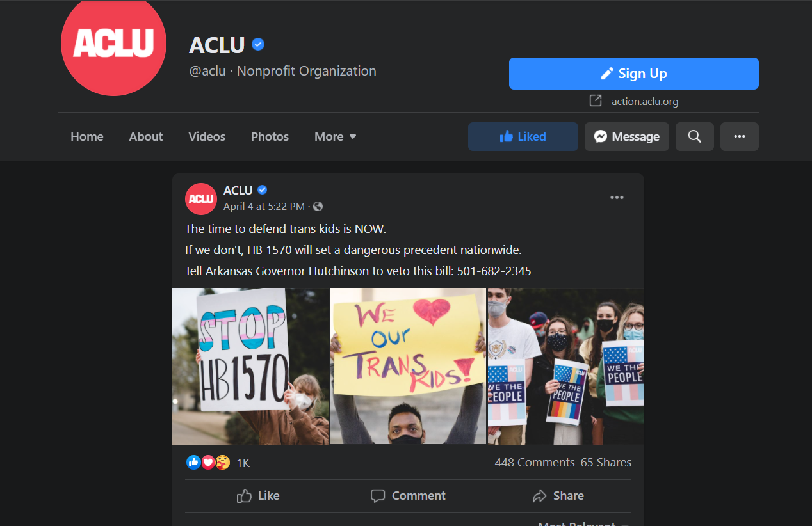Click the Messenger Message button
Screen dimensions: 812x526
(x=627, y=136)
